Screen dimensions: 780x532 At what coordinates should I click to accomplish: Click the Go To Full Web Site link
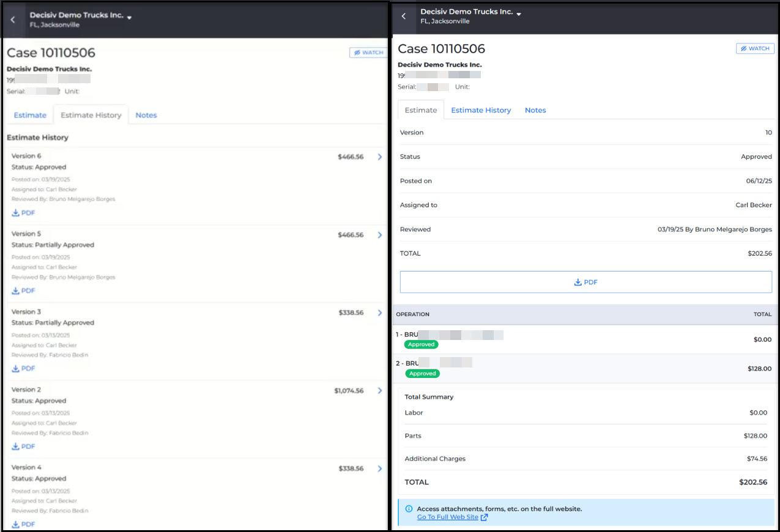coord(448,517)
